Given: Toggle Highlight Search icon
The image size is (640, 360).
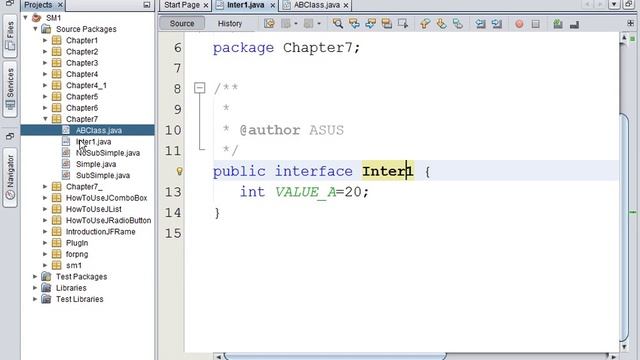Looking at the screenshot, I should (x=387, y=24).
